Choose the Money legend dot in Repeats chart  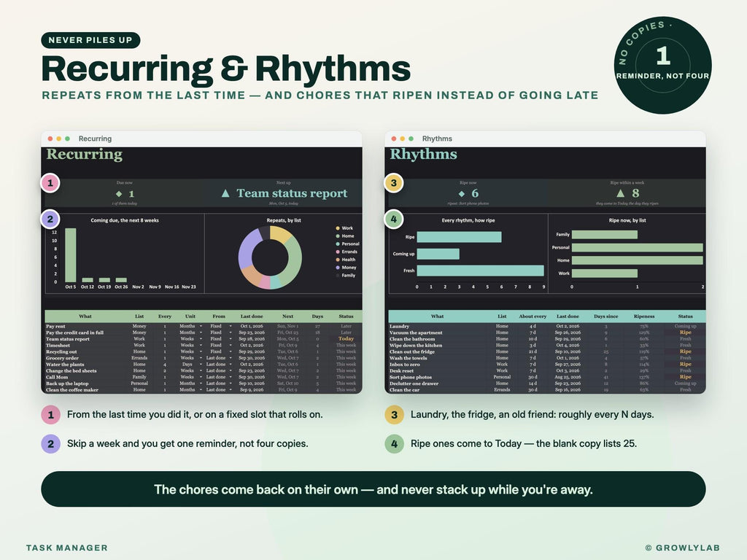coord(338,268)
